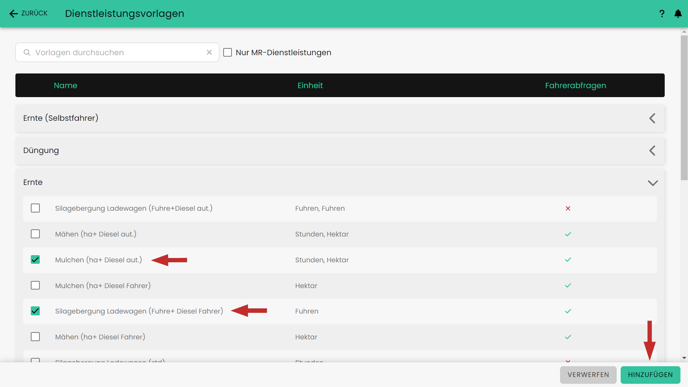688x387 pixels.
Task: Click the Dienstleistungsvorlagen page title
Action: [125, 14]
